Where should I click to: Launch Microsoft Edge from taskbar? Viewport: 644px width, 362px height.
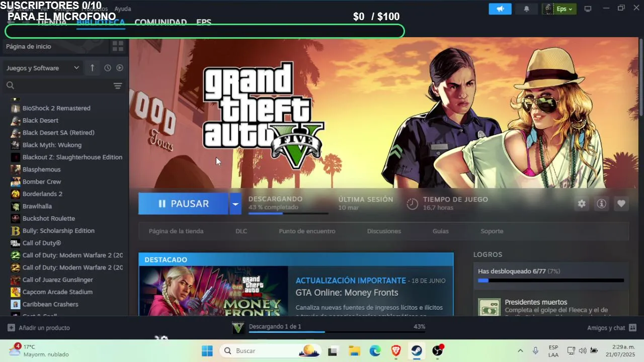point(375,351)
